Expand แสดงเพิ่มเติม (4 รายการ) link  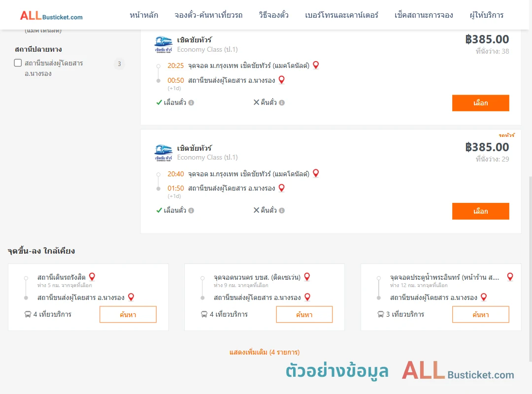pos(265,352)
